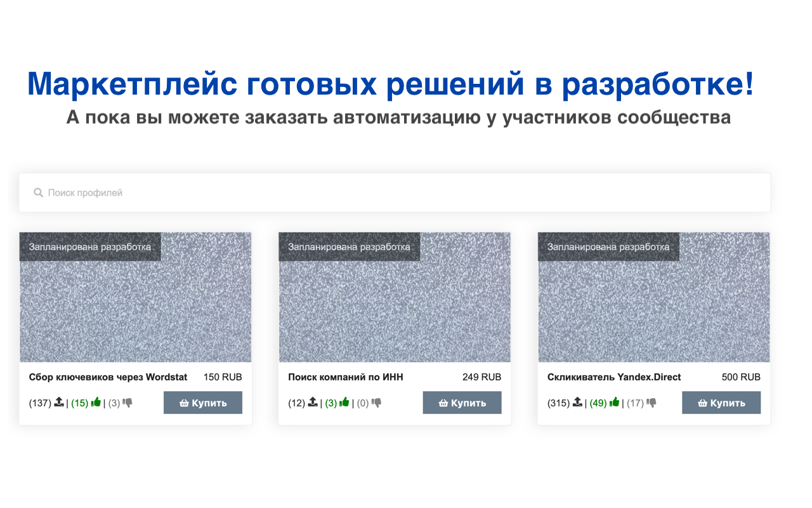812x508 pixels.
Task: Click the green '(15)' likes count
Action: pos(80,403)
